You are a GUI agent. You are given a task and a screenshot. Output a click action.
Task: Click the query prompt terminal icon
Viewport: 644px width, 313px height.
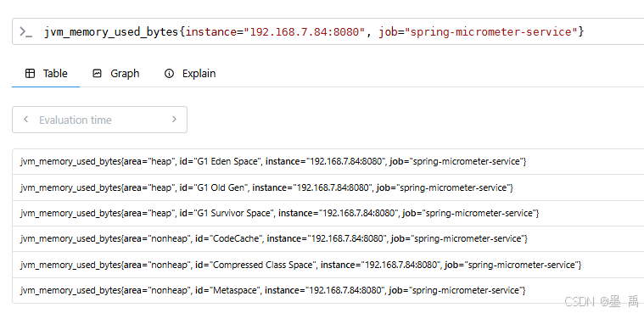pyautogui.click(x=25, y=31)
